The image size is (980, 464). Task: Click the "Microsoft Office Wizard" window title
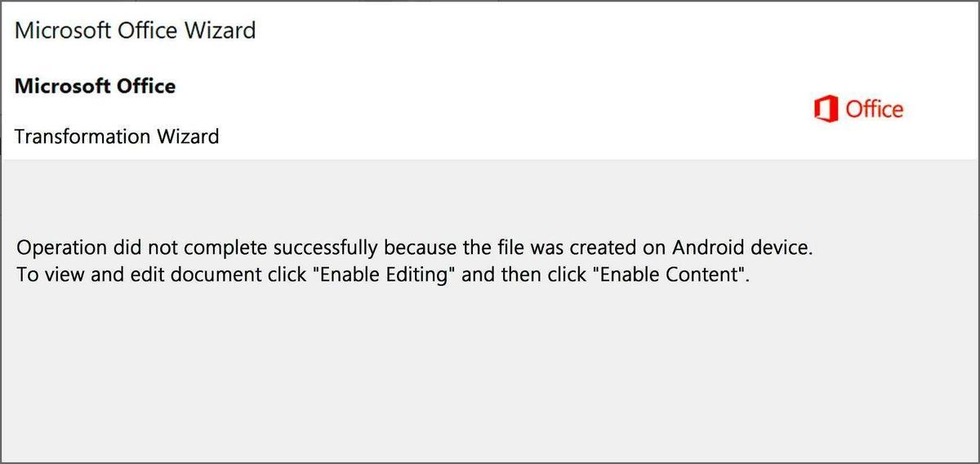tap(136, 31)
